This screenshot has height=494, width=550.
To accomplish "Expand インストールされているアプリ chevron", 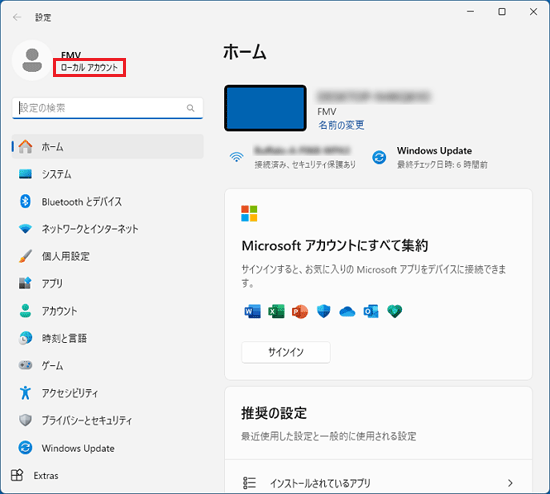I will click(x=510, y=483).
